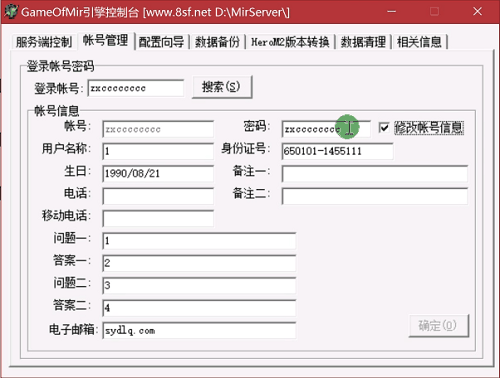Click the 答案一 input field

click(x=199, y=263)
